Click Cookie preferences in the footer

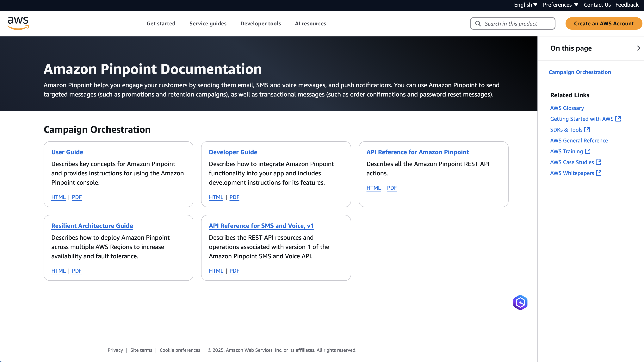click(x=180, y=350)
